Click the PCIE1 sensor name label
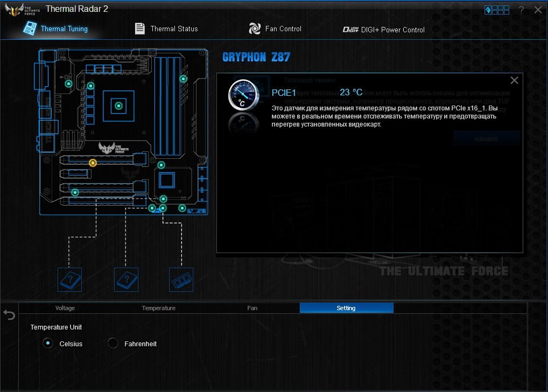 coord(284,93)
